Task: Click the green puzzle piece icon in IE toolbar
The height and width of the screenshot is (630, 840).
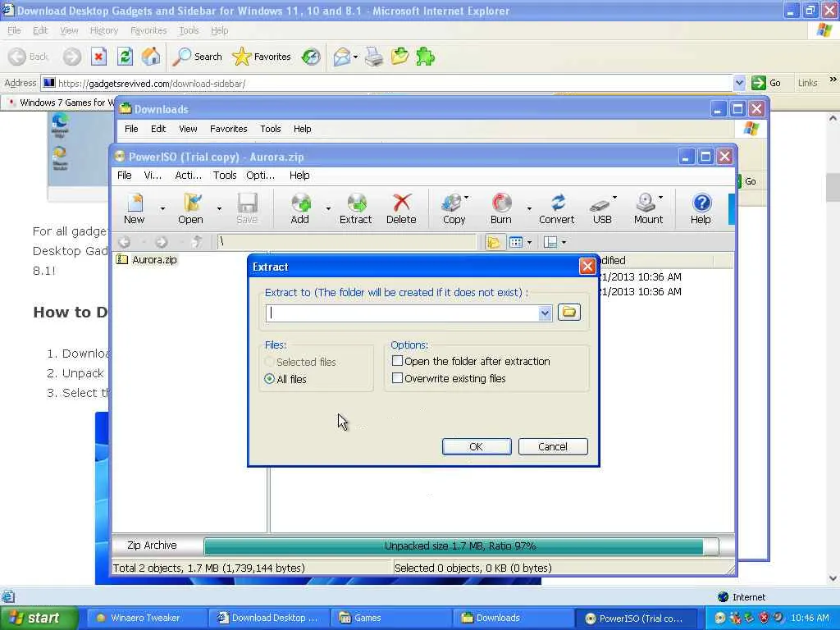Action: pyautogui.click(x=426, y=57)
